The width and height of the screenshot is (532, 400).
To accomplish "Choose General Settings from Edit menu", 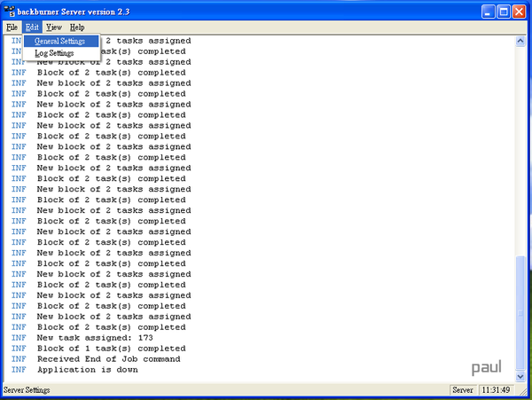I will [x=61, y=42].
